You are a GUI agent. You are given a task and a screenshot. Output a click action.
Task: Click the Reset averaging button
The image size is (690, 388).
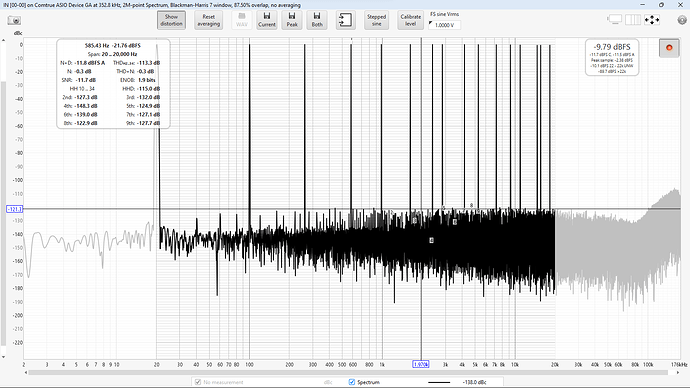tap(209, 20)
